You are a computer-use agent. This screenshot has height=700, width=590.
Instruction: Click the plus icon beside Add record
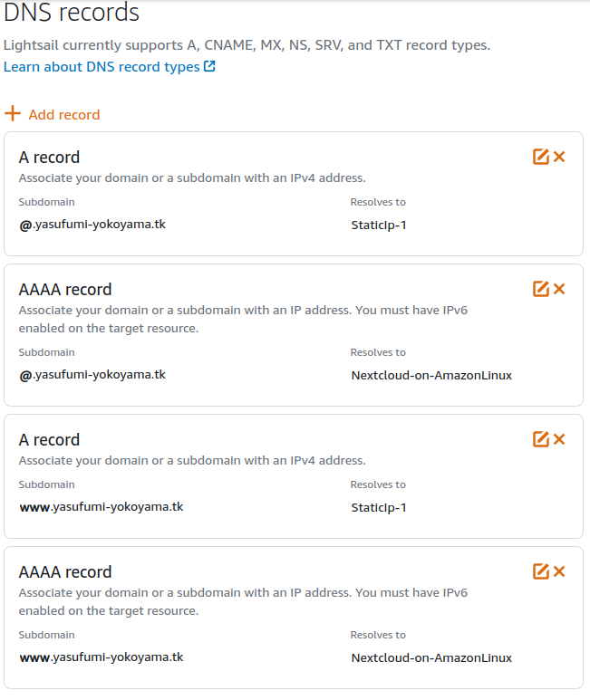coord(13,113)
